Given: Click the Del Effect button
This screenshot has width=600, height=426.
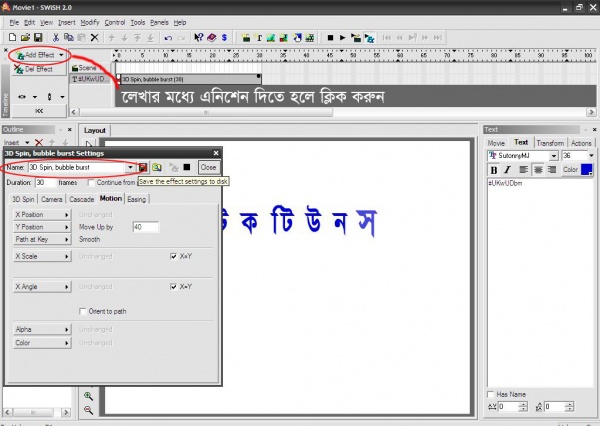Looking at the screenshot, I should 38,69.
